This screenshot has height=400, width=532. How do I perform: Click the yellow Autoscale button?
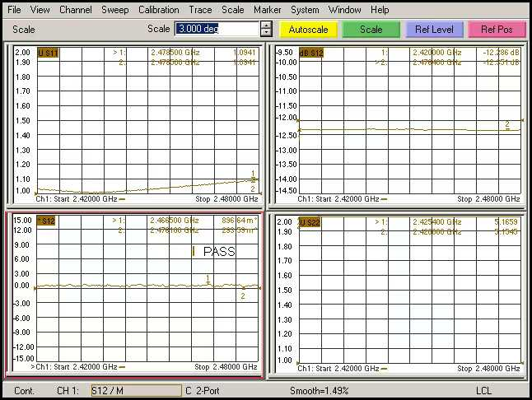click(308, 29)
